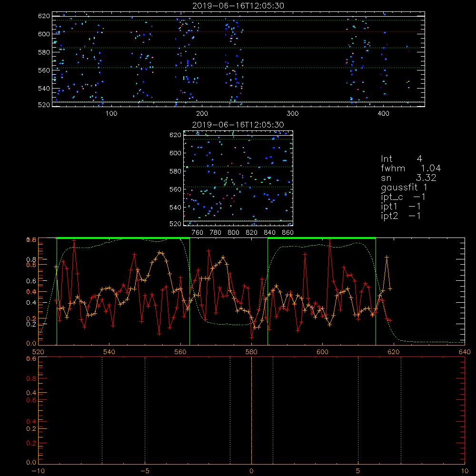The width and height of the screenshot is (476, 476).
Task: Click the '780' x-axis label of middle image
Action: 216,233
